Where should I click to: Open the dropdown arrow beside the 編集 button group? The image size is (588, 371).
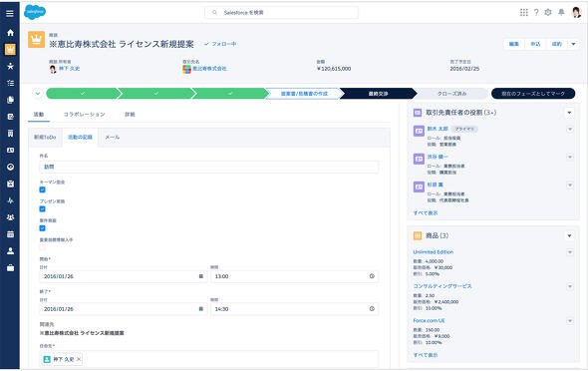[x=573, y=44]
